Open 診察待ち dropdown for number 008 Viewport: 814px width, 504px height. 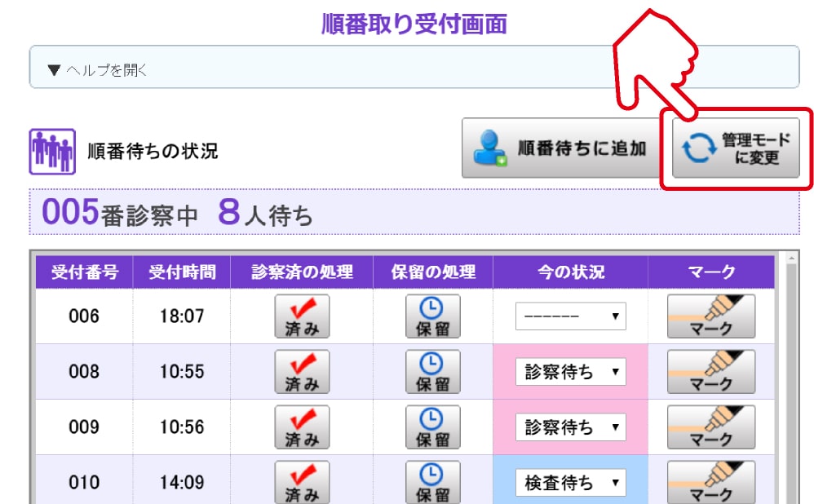[x=570, y=372]
